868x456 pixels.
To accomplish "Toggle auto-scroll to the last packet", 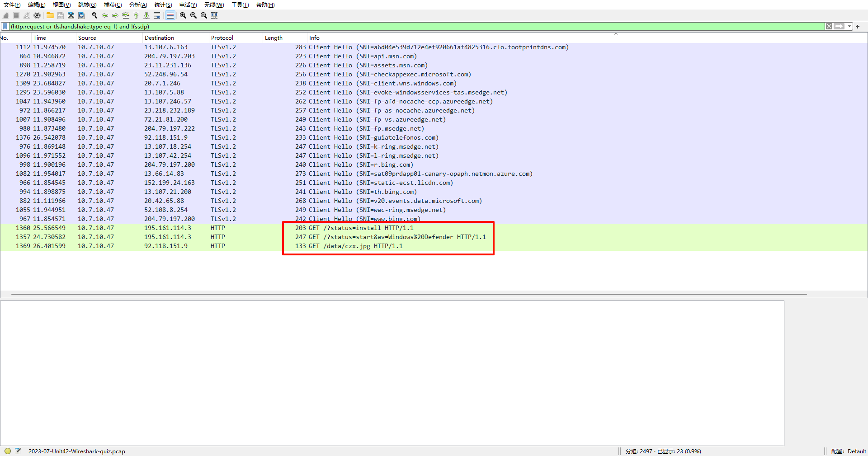I will (157, 15).
